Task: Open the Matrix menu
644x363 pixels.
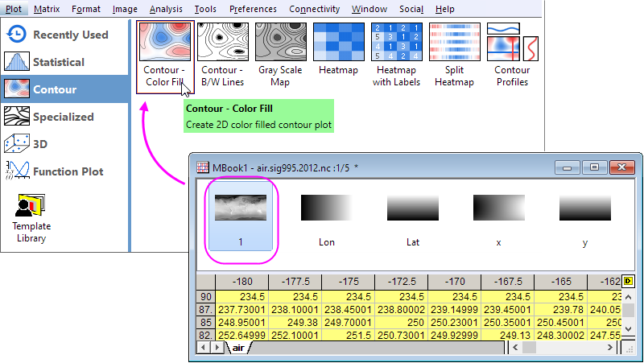Action: tap(47, 9)
